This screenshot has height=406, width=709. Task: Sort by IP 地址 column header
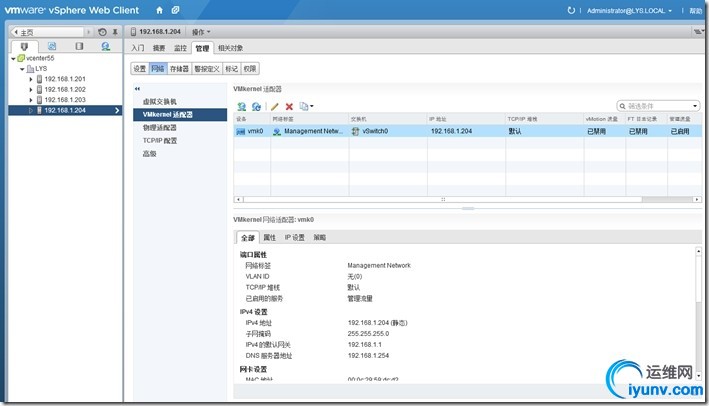466,119
